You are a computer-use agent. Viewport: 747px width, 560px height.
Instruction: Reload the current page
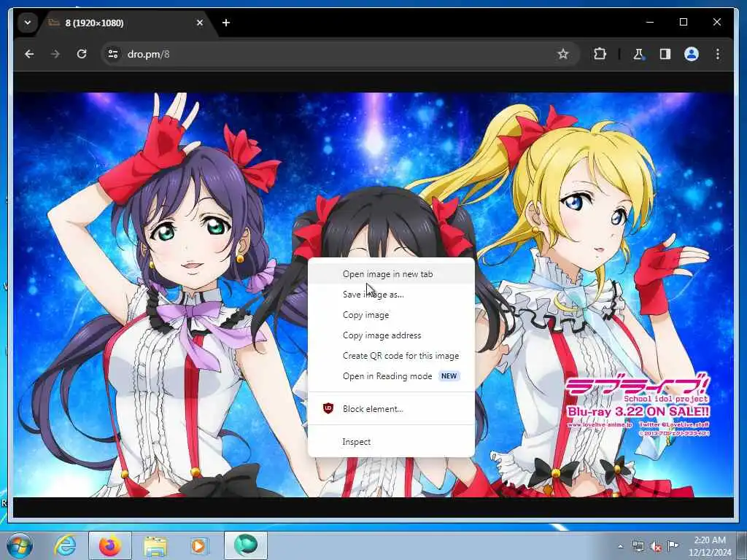coord(82,54)
